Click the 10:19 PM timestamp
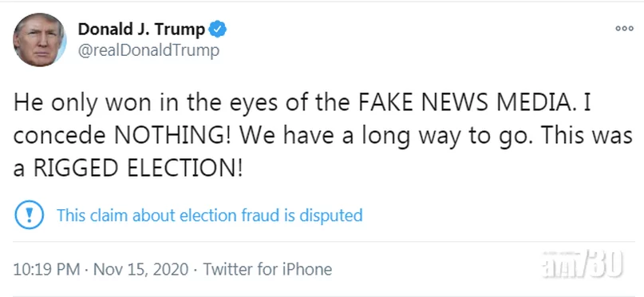The image size is (644, 297). (46, 270)
